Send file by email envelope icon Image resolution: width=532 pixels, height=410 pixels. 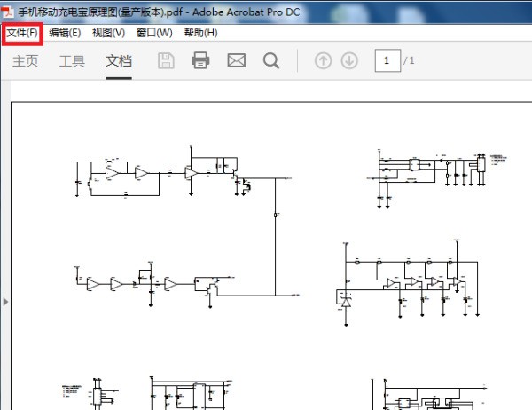[x=237, y=61]
